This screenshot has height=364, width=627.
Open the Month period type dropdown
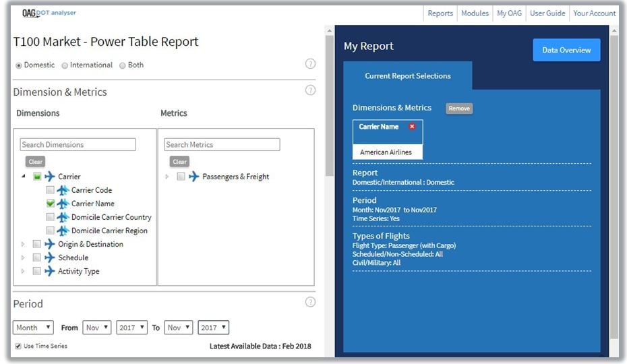point(33,328)
